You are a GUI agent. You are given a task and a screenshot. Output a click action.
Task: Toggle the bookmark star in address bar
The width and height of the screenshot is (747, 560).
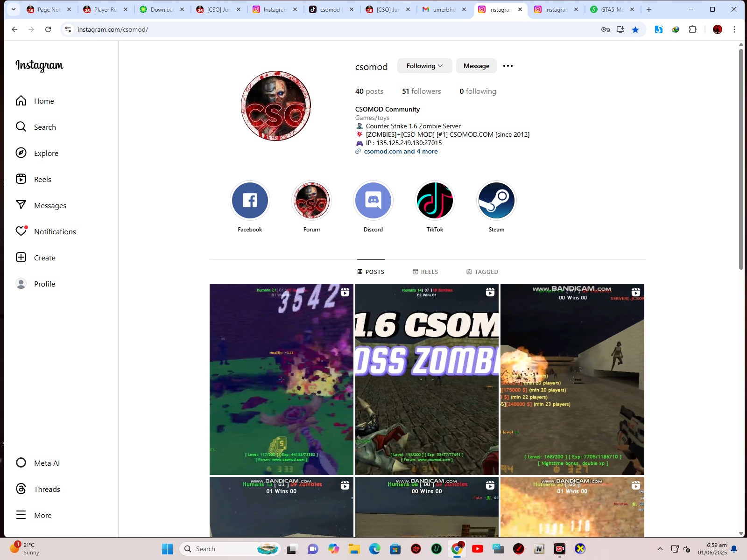coord(635,29)
